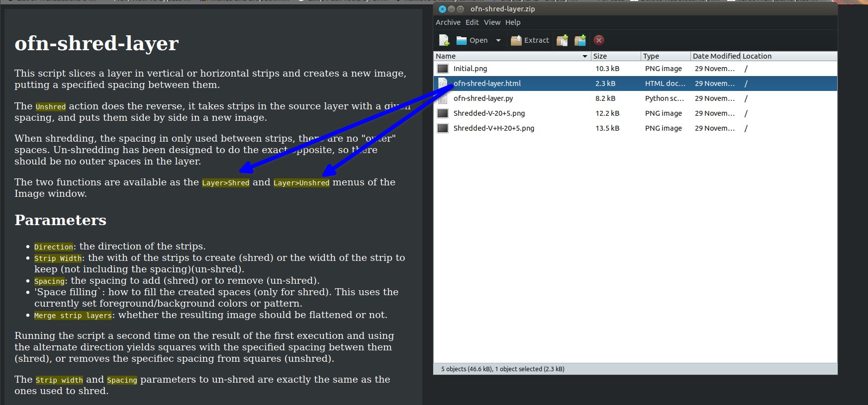Click the ofn-shred-layer page heading
Viewport: 868px width, 405px height.
tap(96, 43)
